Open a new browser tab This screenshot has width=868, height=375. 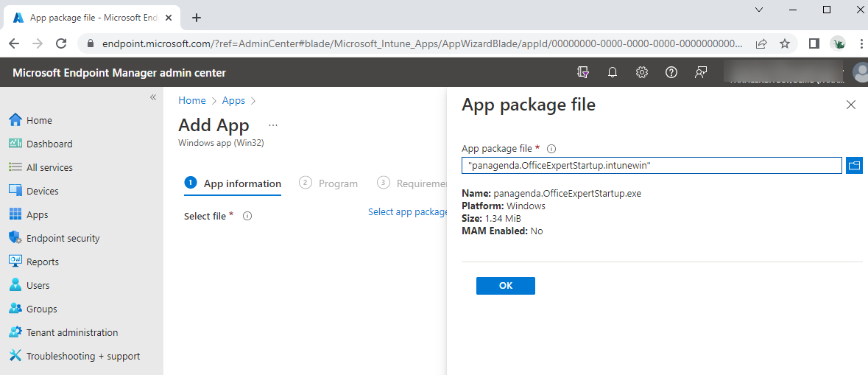pos(197,18)
